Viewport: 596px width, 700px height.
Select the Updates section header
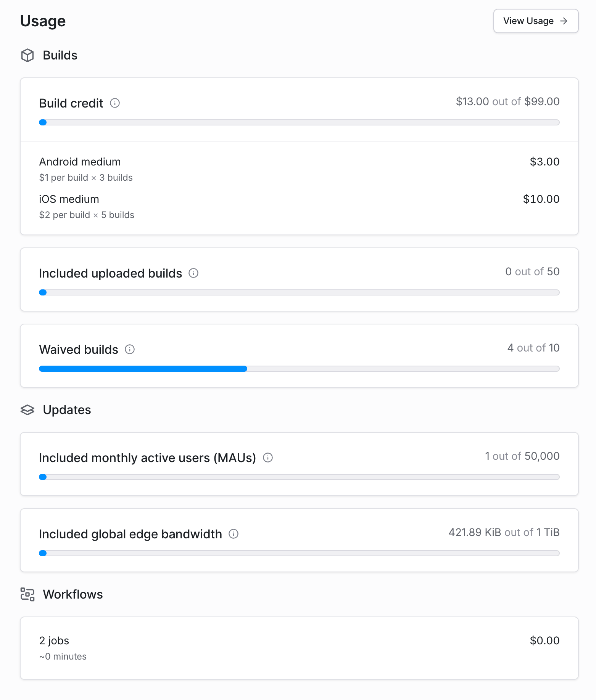click(x=67, y=410)
